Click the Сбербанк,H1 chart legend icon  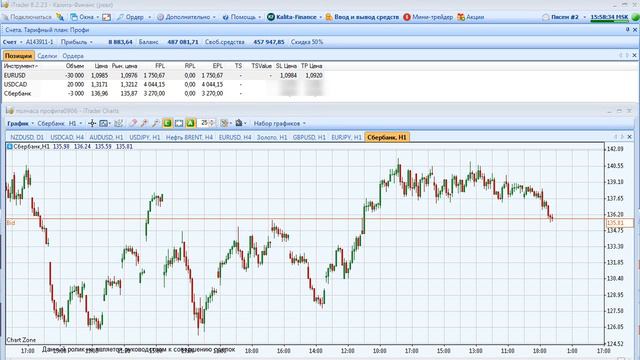tap(10, 147)
